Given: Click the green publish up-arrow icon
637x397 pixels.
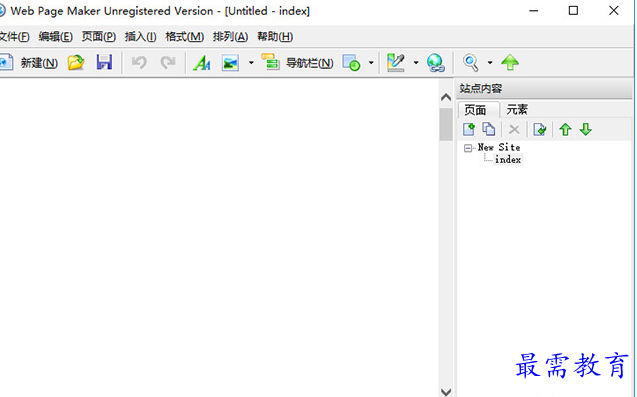Looking at the screenshot, I should coord(510,63).
